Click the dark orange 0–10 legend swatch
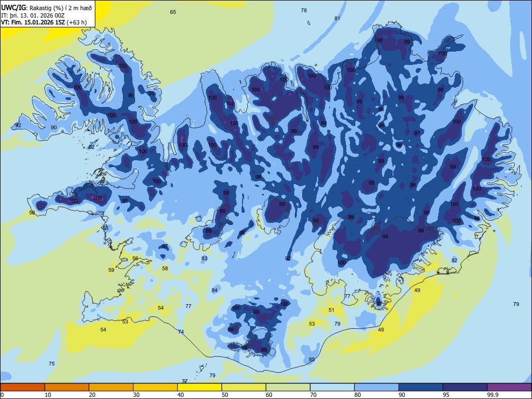The height and width of the screenshot is (399, 532). 22,387
